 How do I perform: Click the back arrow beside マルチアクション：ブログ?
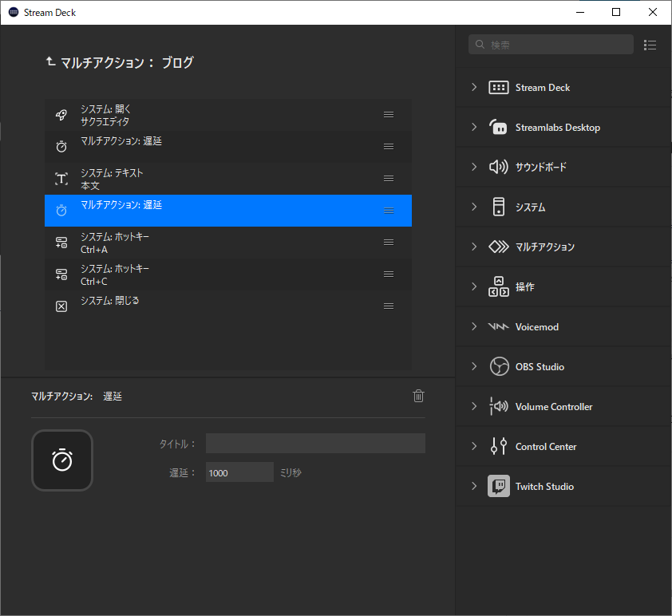coord(50,62)
